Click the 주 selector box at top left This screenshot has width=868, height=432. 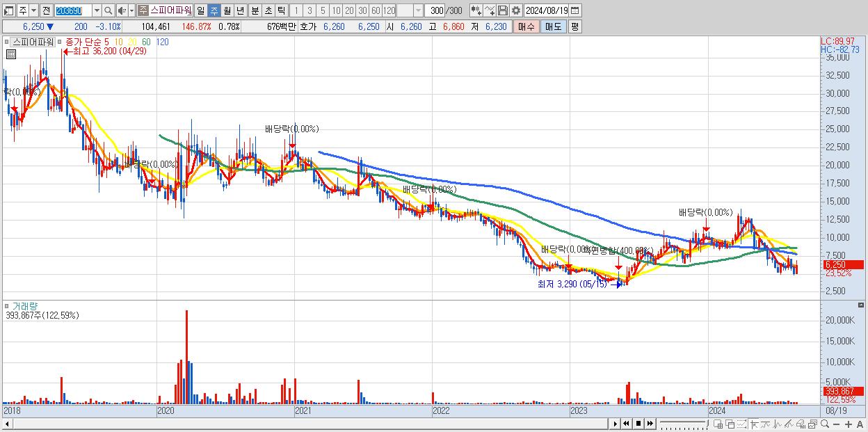tap(23, 11)
